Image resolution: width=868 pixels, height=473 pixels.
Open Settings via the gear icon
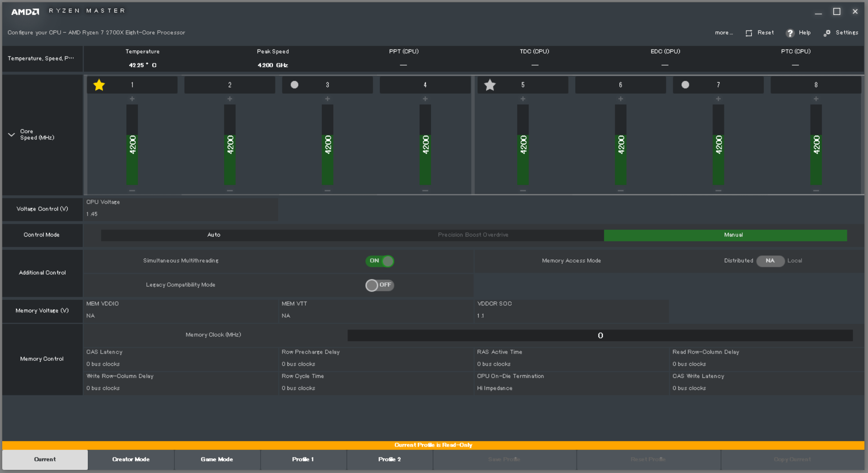827,33
